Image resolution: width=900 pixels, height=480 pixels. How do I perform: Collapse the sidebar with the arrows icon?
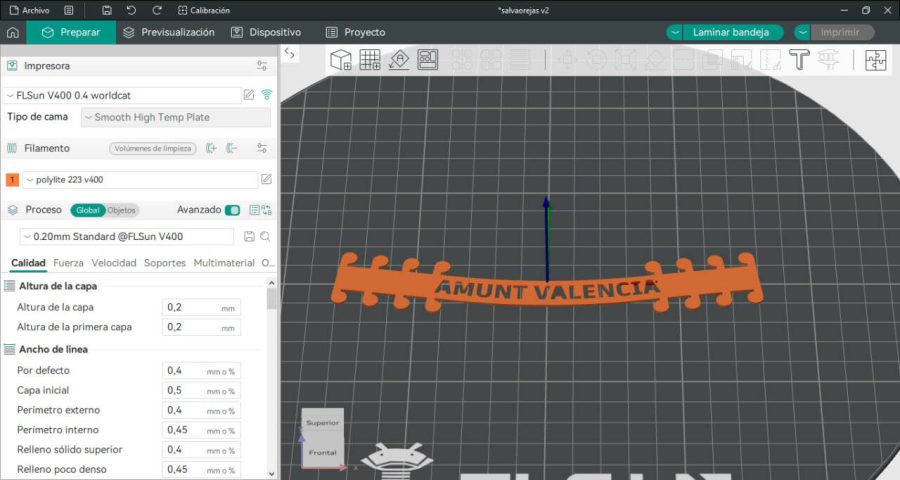click(x=290, y=54)
